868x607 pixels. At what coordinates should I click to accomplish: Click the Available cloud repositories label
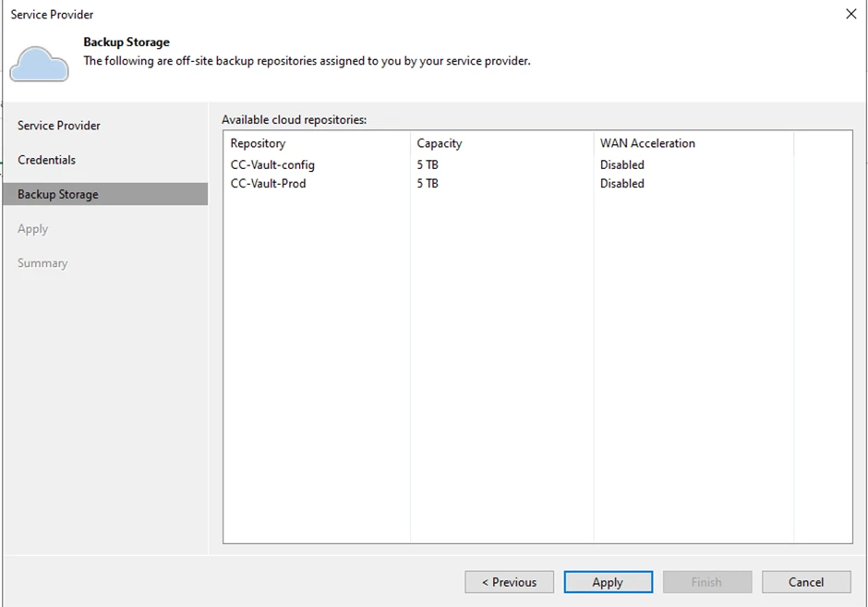coord(294,119)
